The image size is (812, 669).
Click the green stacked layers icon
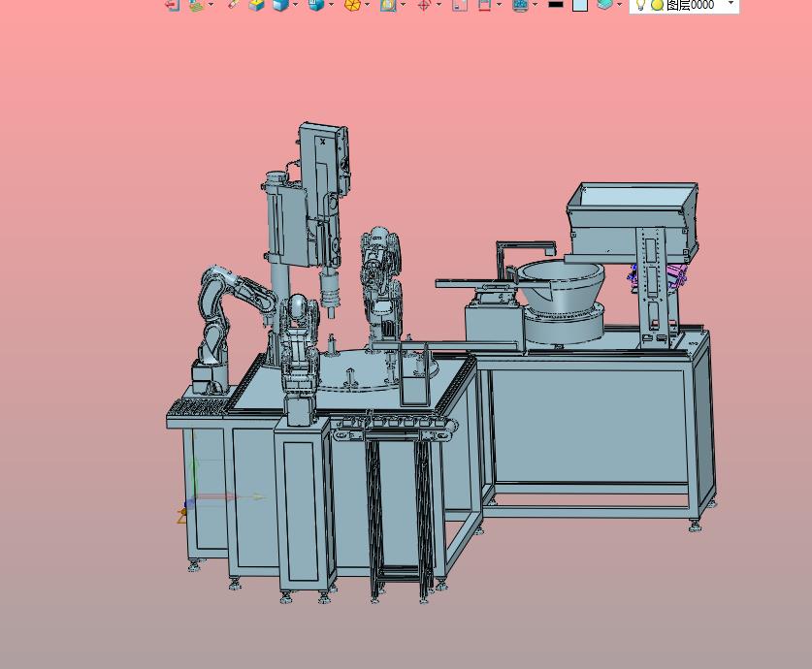pos(196,5)
